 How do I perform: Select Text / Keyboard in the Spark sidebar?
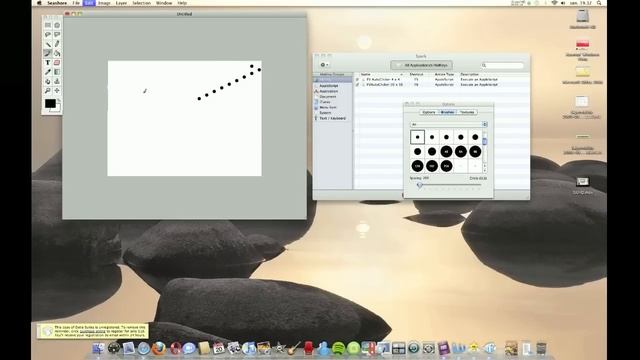point(332,118)
